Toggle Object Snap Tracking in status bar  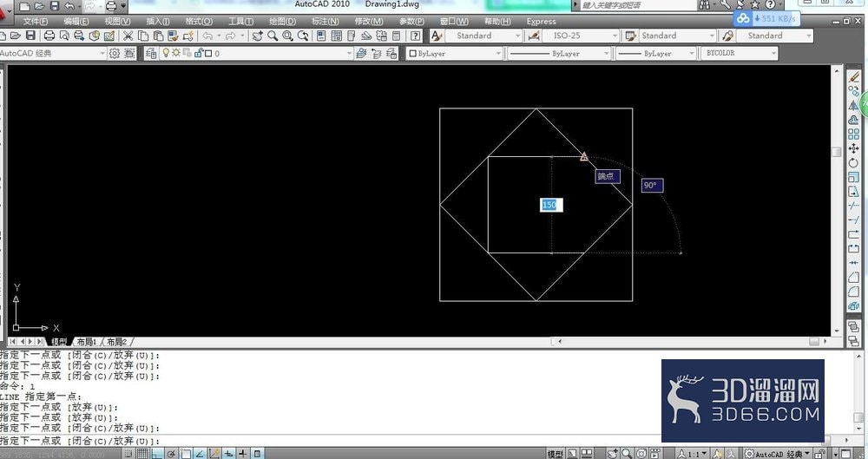click(x=201, y=454)
